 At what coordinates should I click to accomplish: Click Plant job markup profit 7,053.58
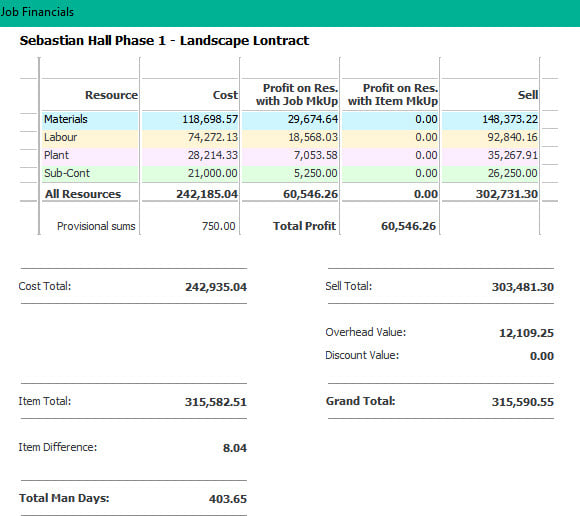316,155
